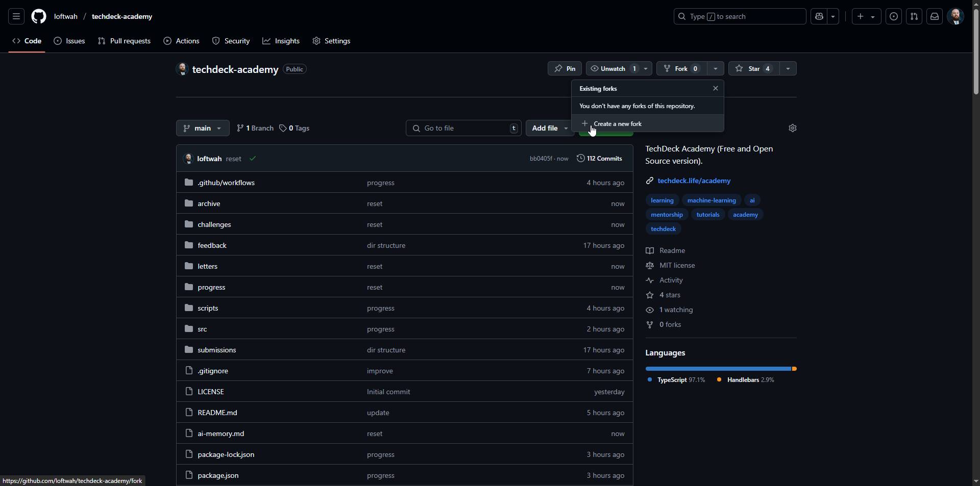Click the Go to file search box
The image size is (980, 486).
(463, 128)
